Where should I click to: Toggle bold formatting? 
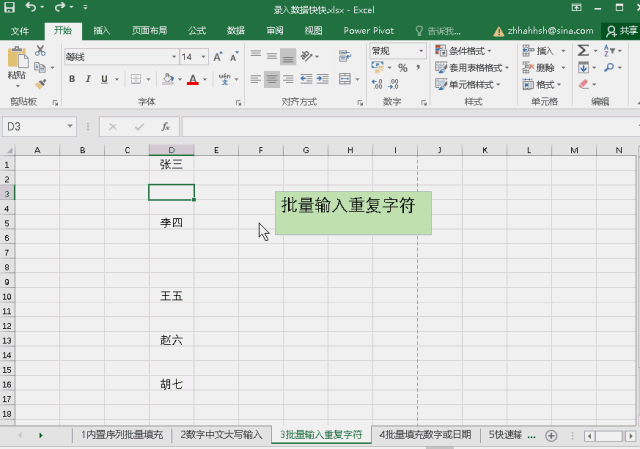pyautogui.click(x=72, y=79)
